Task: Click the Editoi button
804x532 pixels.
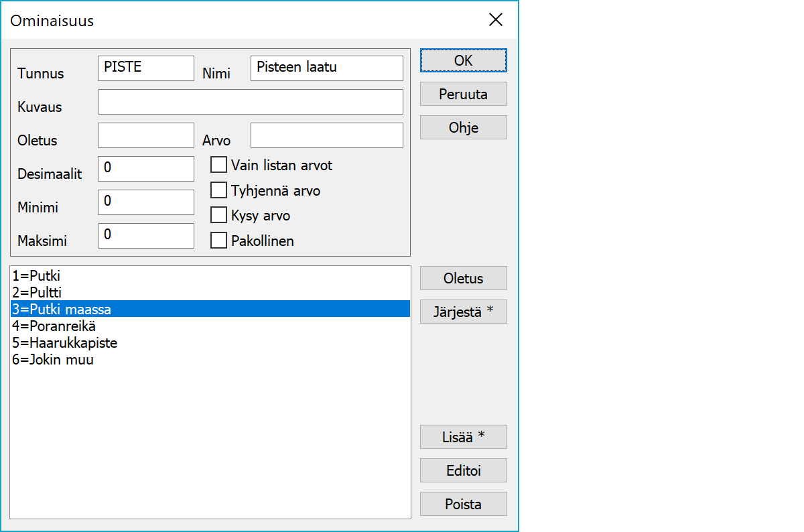Action: [x=463, y=470]
